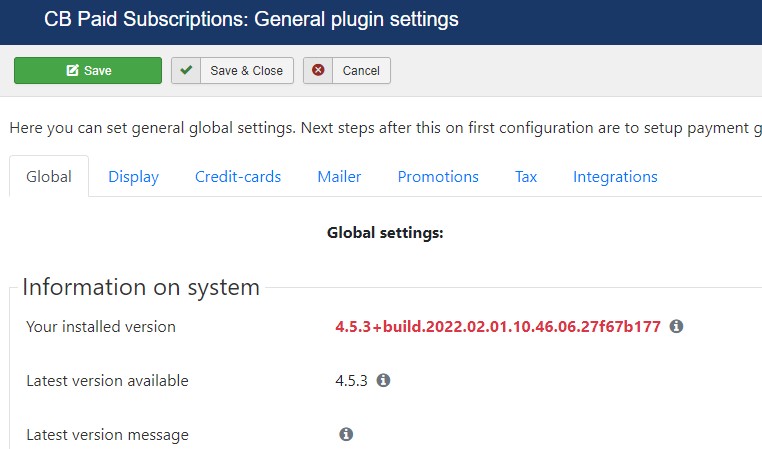Click the CB Paid Subscriptions page title
The width and height of the screenshot is (762, 449).
pyautogui.click(x=251, y=19)
